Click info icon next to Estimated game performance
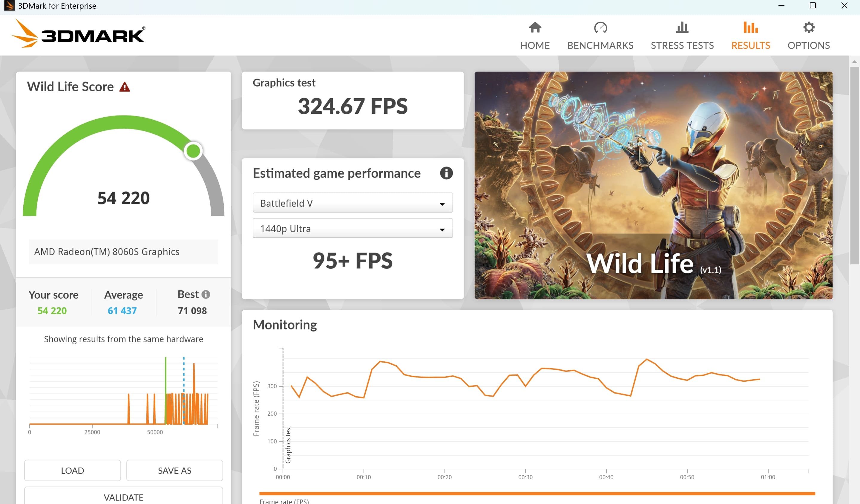The height and width of the screenshot is (504, 860). pyautogui.click(x=446, y=173)
